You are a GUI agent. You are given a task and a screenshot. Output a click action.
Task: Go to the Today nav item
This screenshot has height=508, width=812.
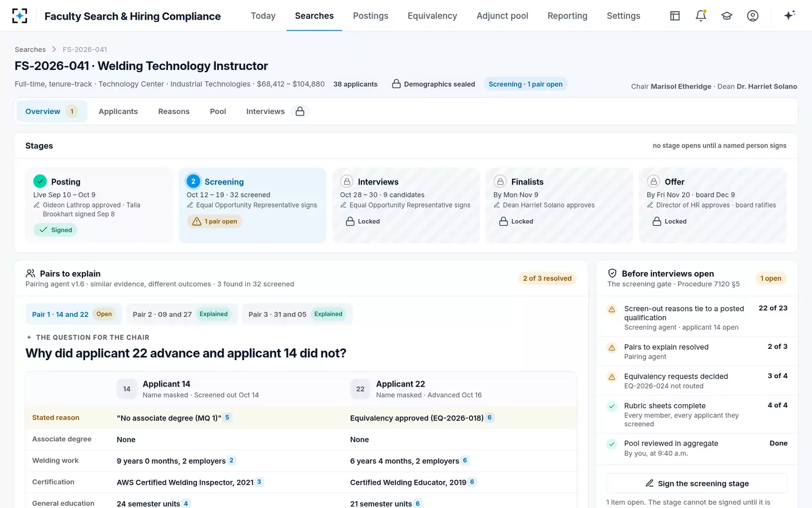[x=263, y=16]
